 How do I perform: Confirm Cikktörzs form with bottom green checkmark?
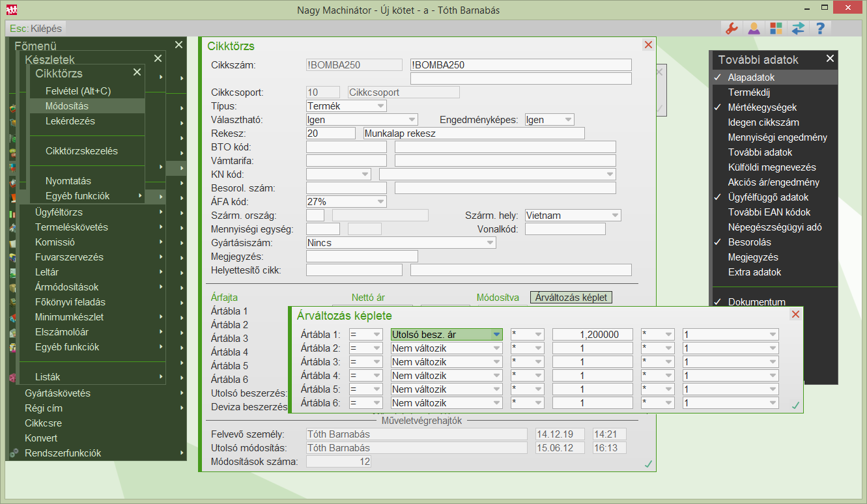point(647,464)
